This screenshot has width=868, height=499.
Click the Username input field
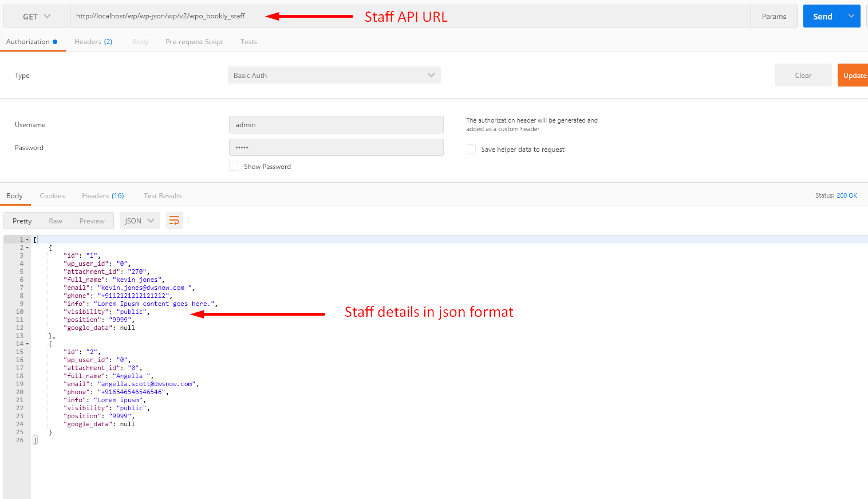tap(336, 124)
